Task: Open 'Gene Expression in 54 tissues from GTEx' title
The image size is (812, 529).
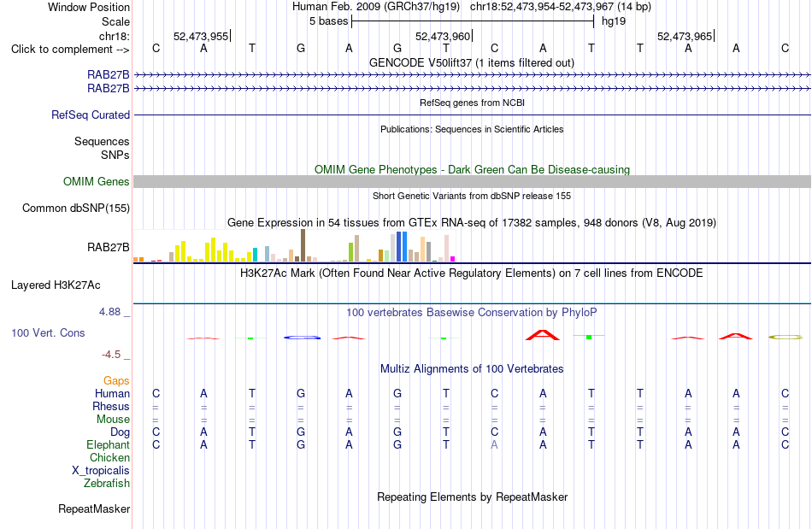Action: (472, 222)
